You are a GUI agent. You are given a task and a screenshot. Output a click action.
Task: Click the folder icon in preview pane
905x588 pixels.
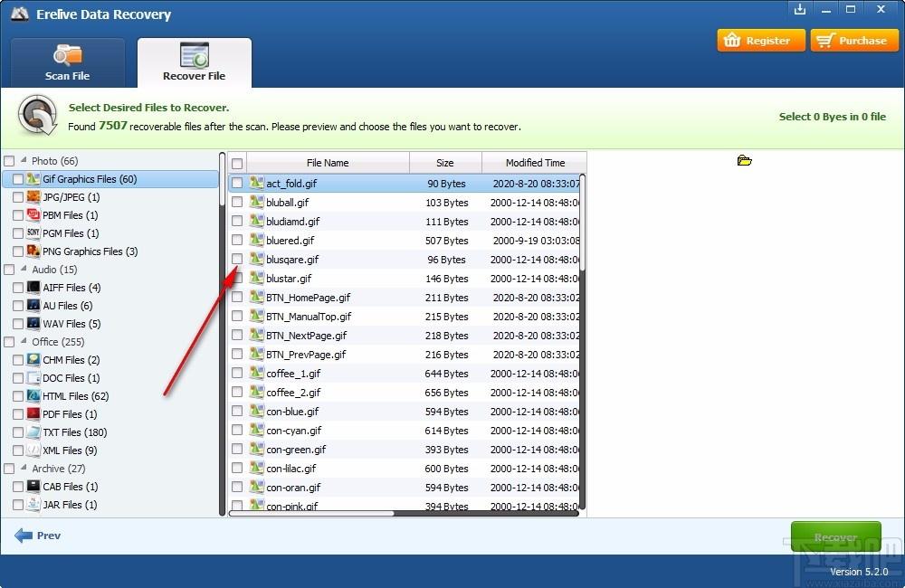click(744, 160)
